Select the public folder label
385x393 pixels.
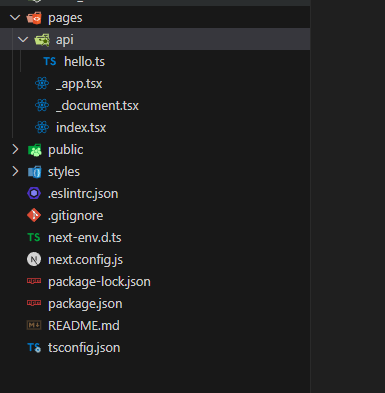click(x=66, y=150)
